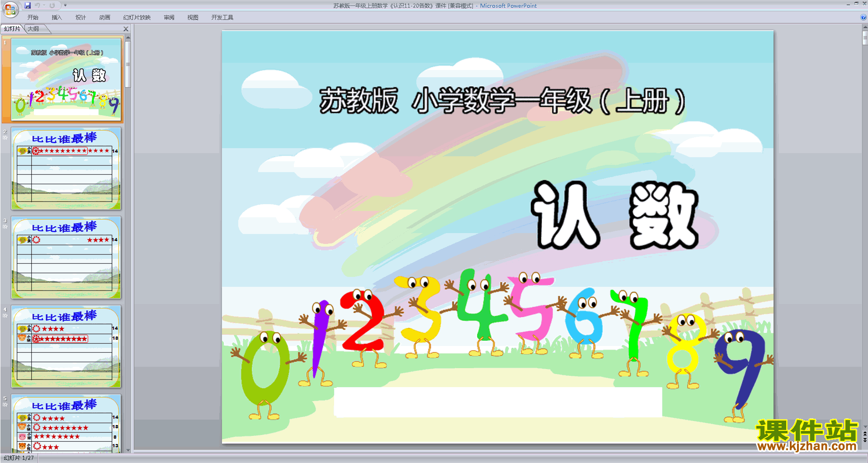Click animation star icon beside slide 5
The image size is (868, 463).
[x=5, y=405]
